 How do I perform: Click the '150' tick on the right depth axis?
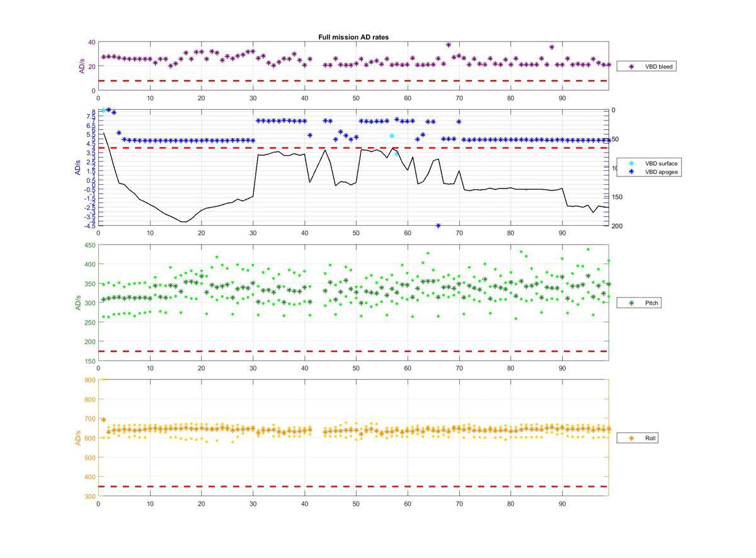pyautogui.click(x=617, y=197)
